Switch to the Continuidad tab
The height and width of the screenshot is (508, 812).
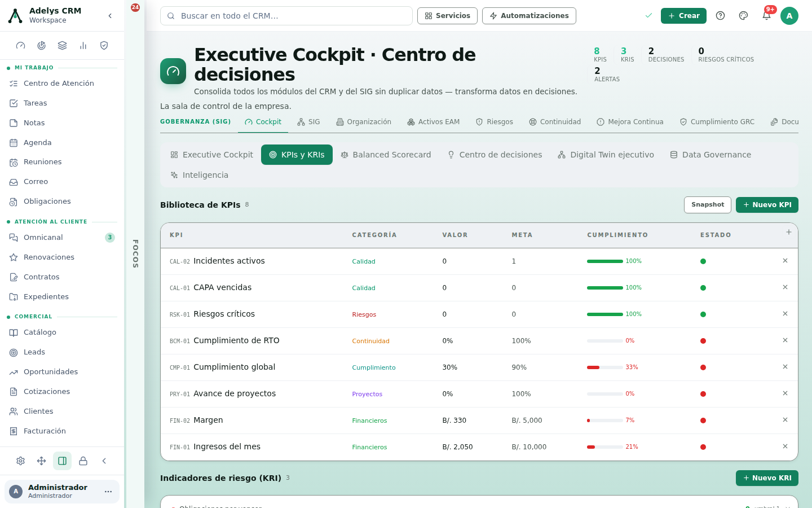click(555, 122)
